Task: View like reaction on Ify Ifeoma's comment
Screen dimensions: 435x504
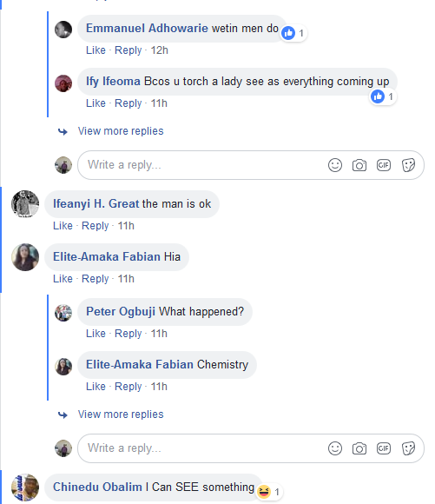Action: click(x=382, y=96)
